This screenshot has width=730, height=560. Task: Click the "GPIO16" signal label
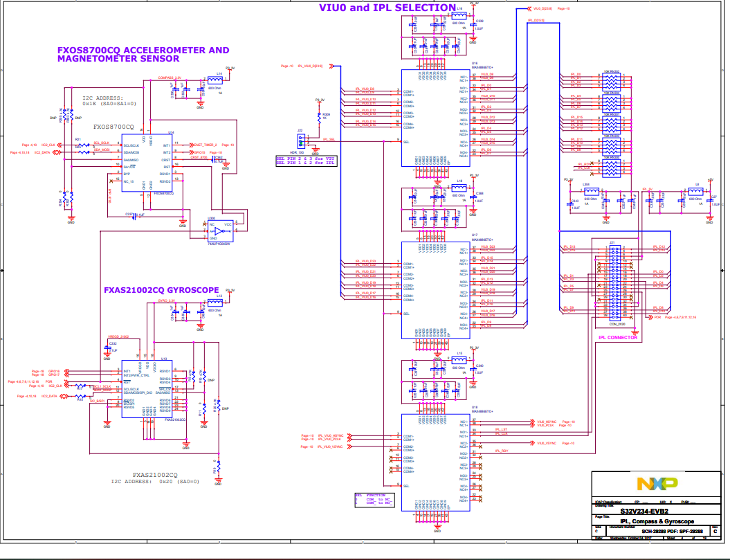(54, 371)
